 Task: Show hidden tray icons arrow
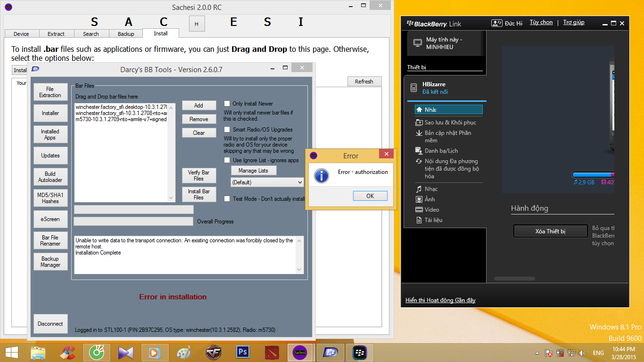point(537,353)
